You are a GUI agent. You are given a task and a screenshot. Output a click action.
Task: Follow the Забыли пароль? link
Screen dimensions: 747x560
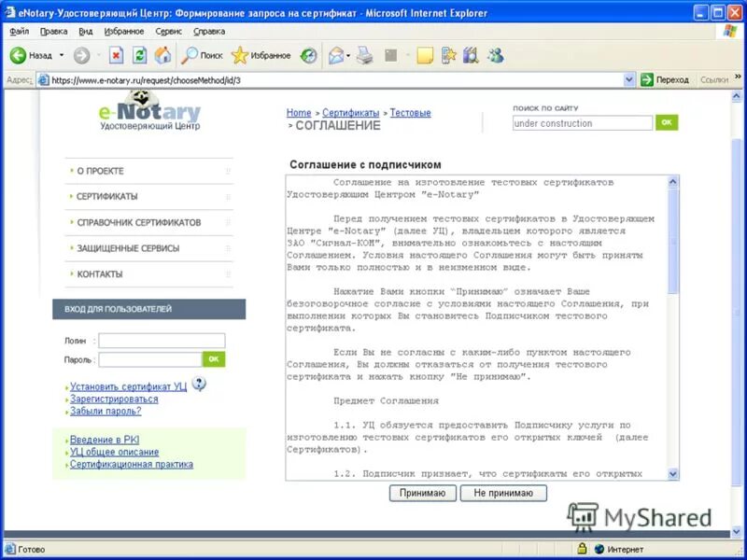click(106, 411)
